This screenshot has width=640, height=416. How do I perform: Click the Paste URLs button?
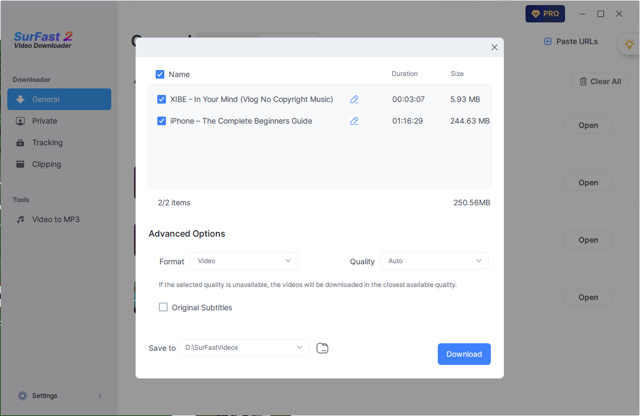(571, 42)
